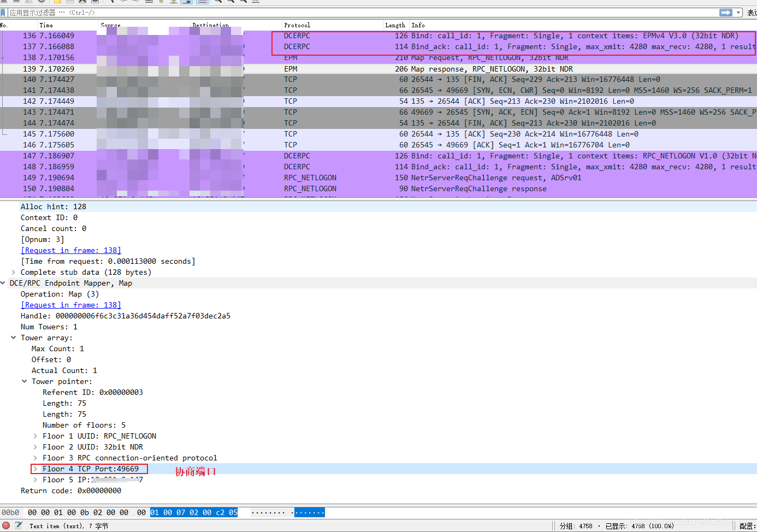Select packet 138 EPM Map request row
The height and width of the screenshot is (532, 757).
point(378,57)
